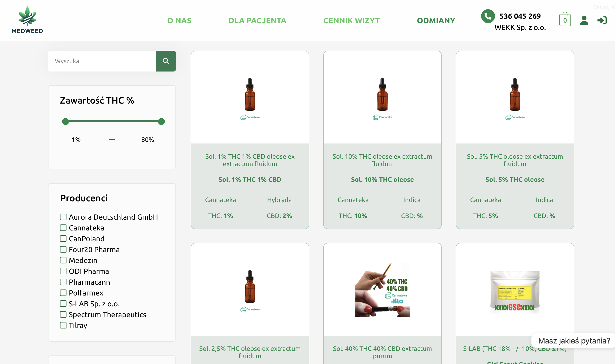Click the green phone icon
This screenshot has width=615, height=364.
(x=488, y=16)
